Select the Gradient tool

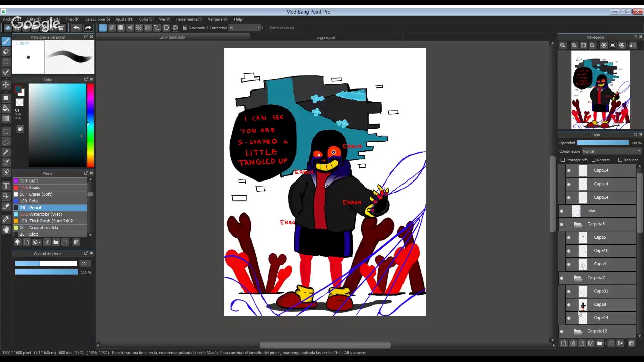pos(6,119)
